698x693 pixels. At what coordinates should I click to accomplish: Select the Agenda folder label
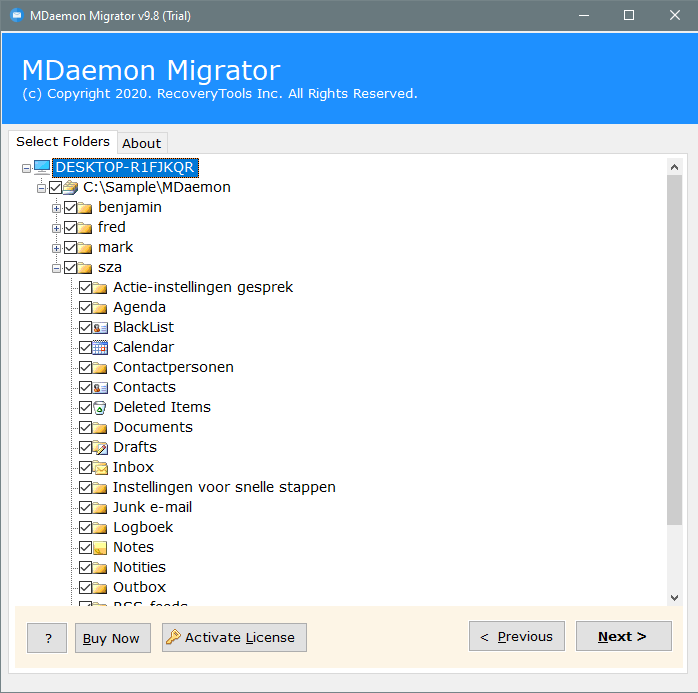[x=139, y=307]
